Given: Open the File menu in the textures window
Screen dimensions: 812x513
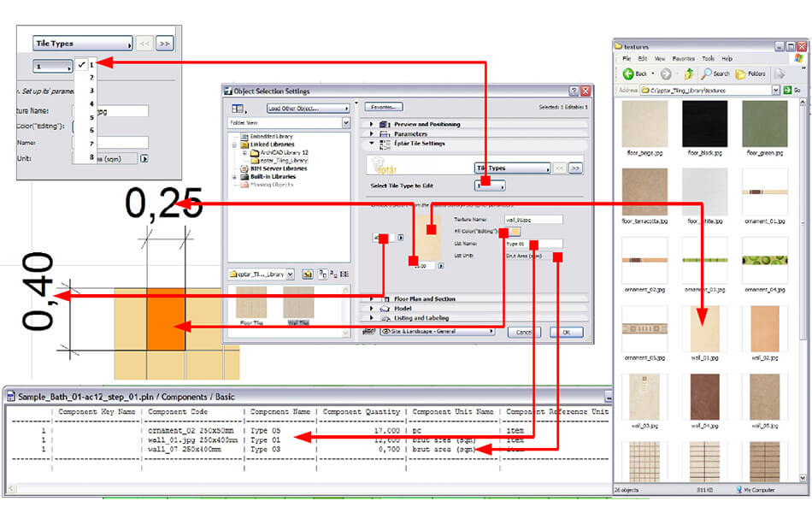Looking at the screenshot, I should click(x=627, y=59).
